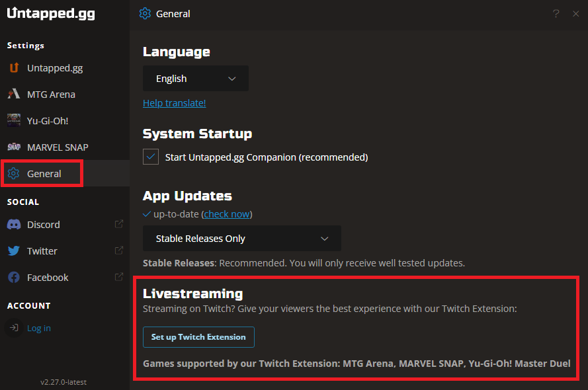Click the MTG Arena logo icon
The height and width of the screenshot is (390, 588).
tap(14, 94)
